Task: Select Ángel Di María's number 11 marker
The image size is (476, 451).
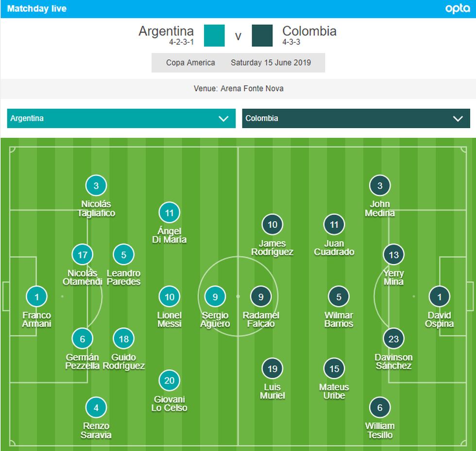Action: click(x=169, y=213)
